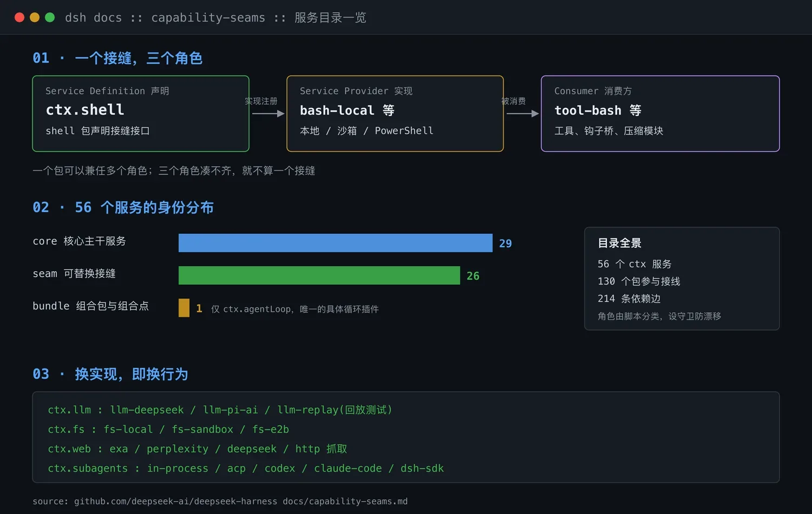Minimize the window with the yellow button
The width and height of the screenshot is (812, 514).
coord(35,17)
